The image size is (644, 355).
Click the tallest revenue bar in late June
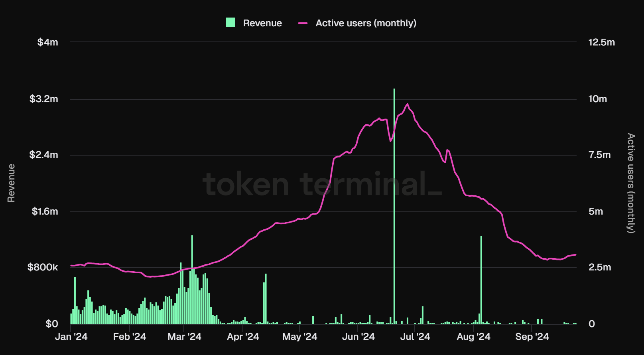(394, 199)
